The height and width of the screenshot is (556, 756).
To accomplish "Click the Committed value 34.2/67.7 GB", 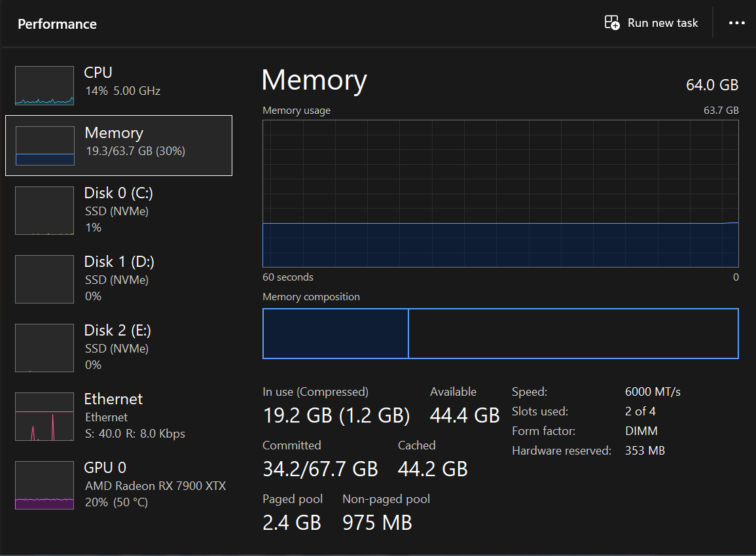I will (x=320, y=469).
